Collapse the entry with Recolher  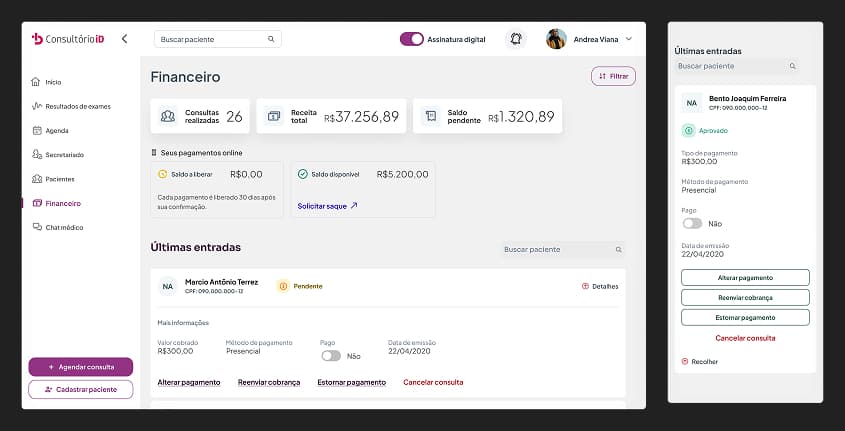[x=700, y=361]
